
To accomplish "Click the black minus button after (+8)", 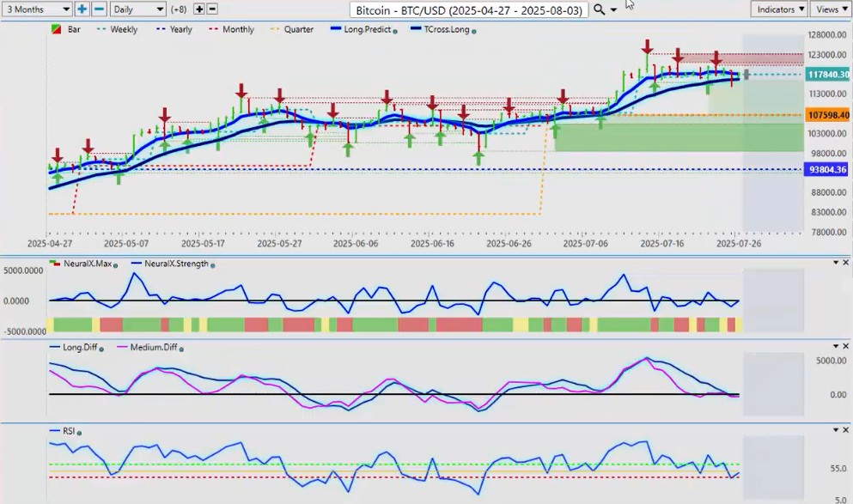I will (212, 9).
